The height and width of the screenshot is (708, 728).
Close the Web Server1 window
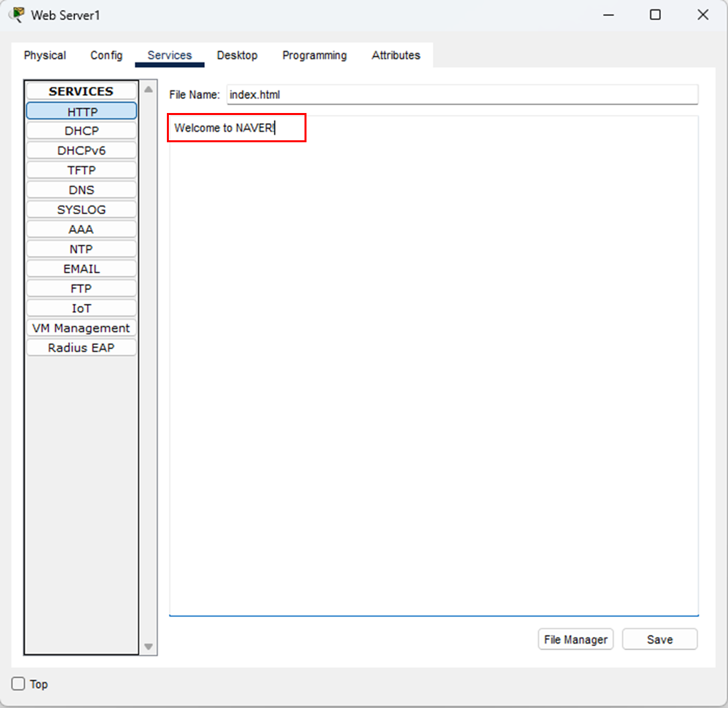703,15
